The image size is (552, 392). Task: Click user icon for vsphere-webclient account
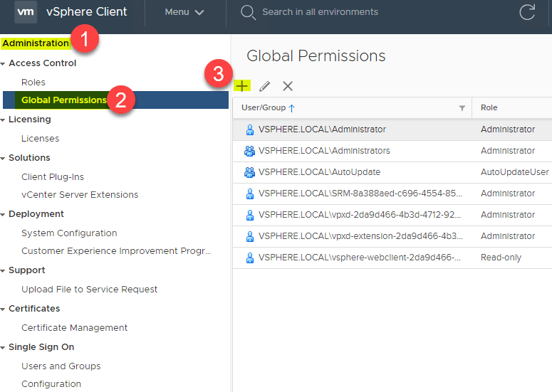tap(249, 258)
